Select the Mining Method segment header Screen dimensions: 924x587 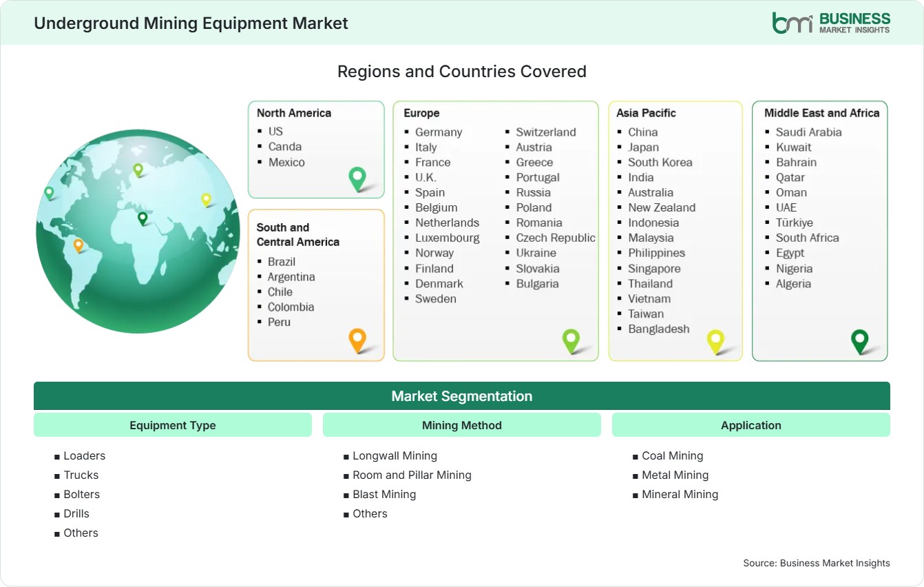pos(462,425)
